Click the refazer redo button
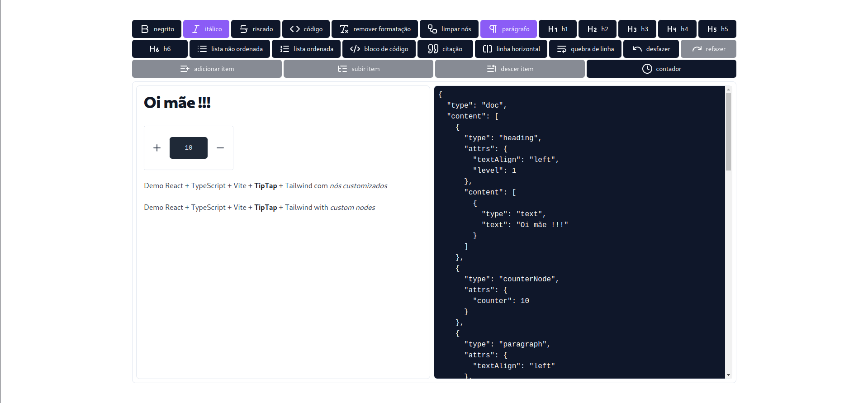This screenshot has width=868, height=403. 708,49
